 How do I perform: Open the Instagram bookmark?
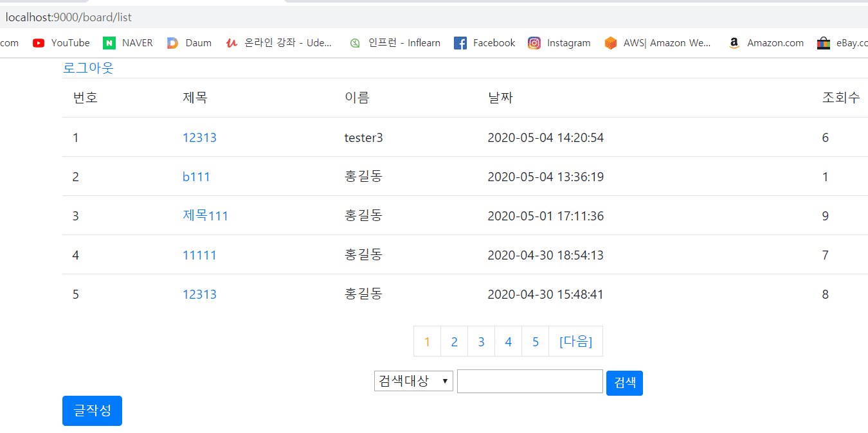click(559, 43)
